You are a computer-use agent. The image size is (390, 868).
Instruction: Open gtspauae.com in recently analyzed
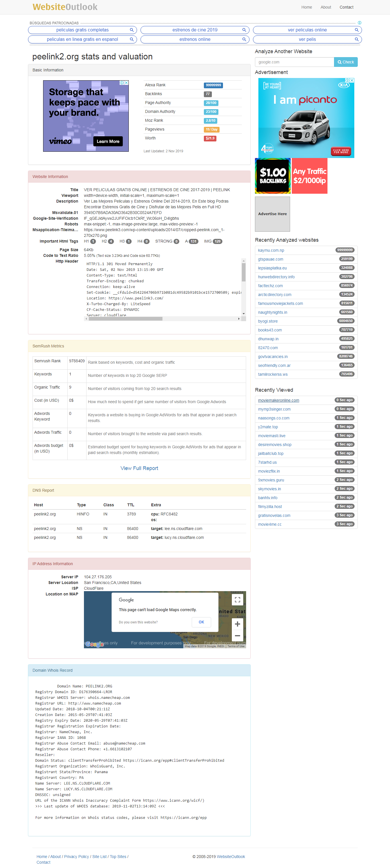click(x=270, y=259)
